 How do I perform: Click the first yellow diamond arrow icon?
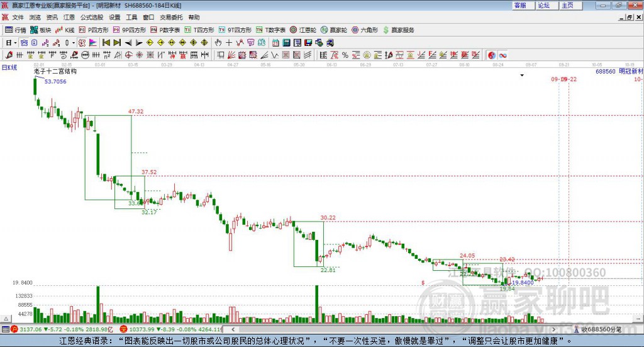(150, 43)
